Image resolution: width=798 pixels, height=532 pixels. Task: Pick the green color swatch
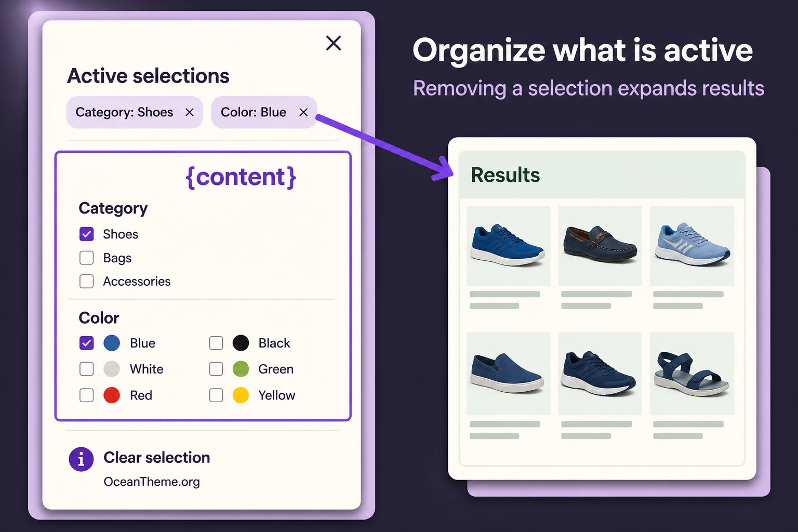pyautogui.click(x=241, y=369)
